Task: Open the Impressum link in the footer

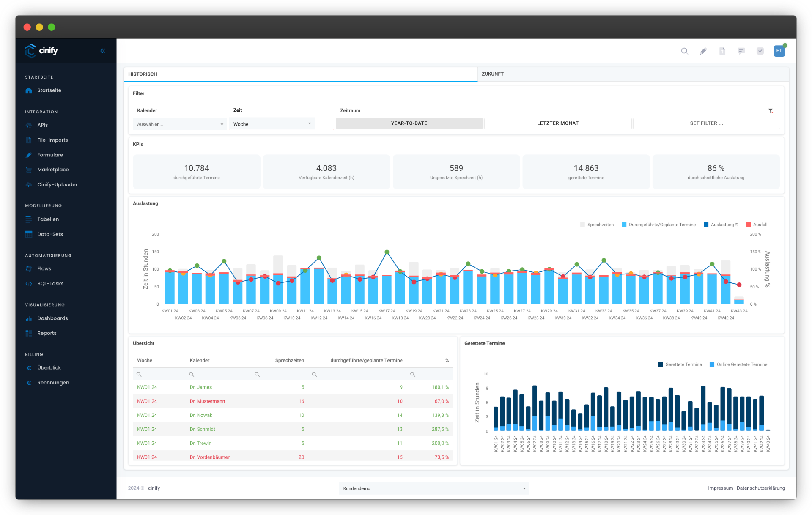Action: tap(721, 488)
